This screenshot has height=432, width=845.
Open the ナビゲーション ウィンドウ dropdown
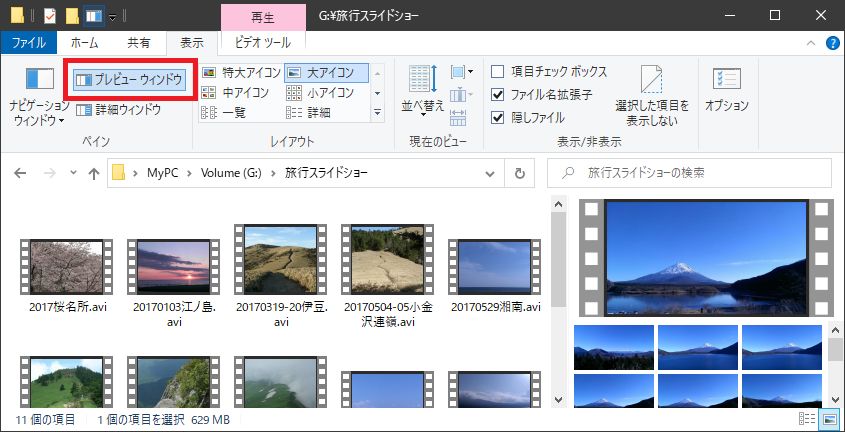point(39,97)
